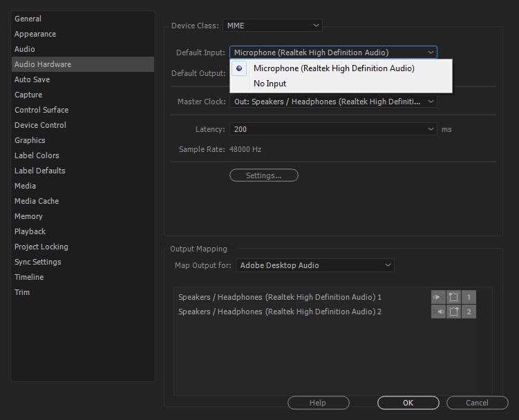
Task: Click left speaker icon on output row 1
Action: coord(438,297)
